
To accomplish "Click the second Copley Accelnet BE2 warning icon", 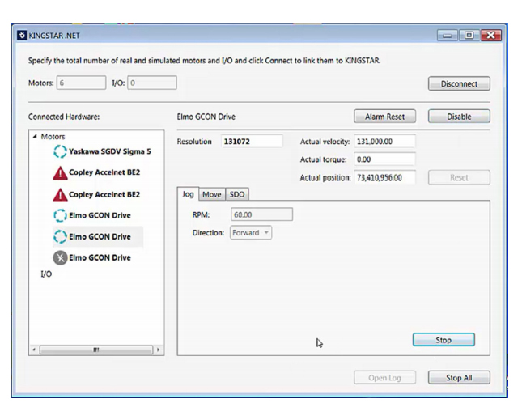I will click(x=60, y=195).
